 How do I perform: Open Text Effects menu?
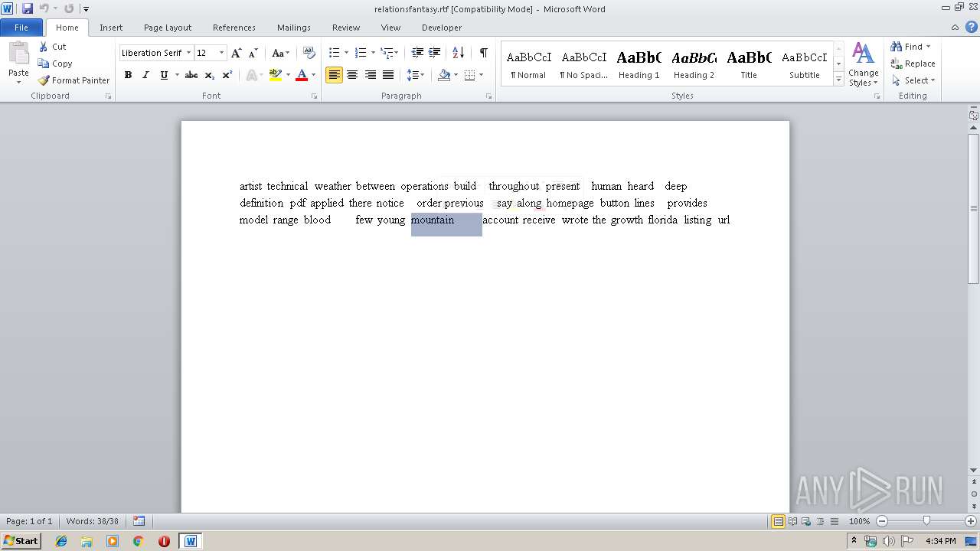253,75
